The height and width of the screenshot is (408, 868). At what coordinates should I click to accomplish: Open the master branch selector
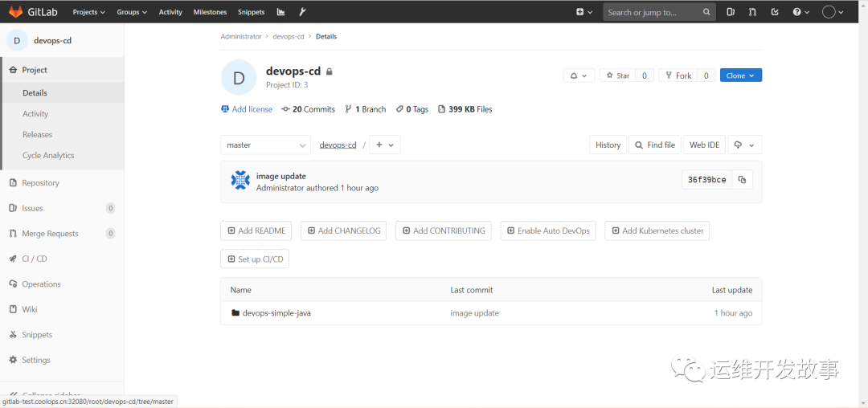coord(266,145)
